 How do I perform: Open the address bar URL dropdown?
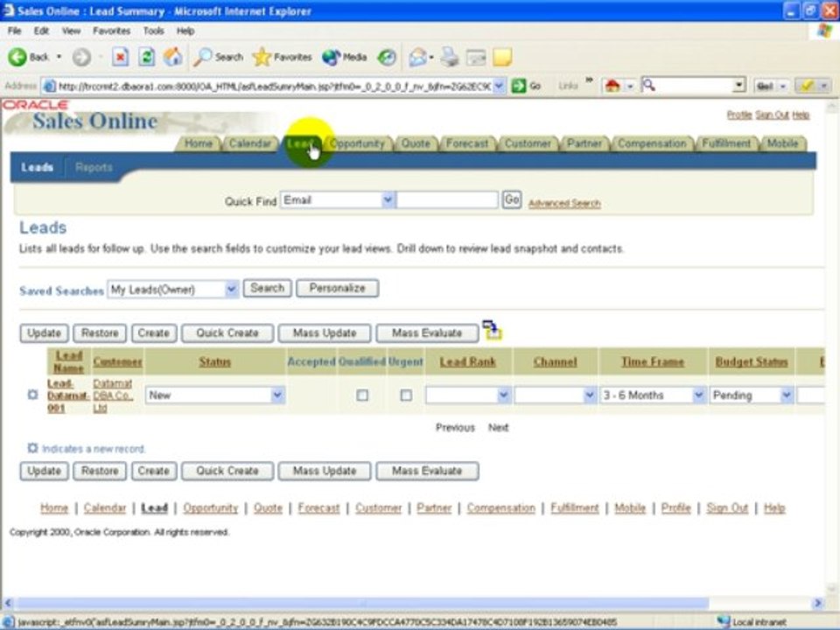(x=499, y=85)
